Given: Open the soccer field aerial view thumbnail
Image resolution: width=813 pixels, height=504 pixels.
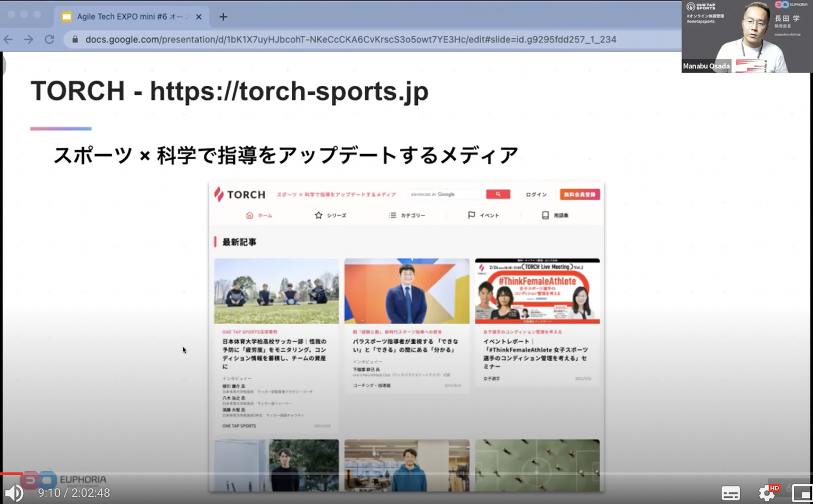Looking at the screenshot, I should tap(537, 466).
